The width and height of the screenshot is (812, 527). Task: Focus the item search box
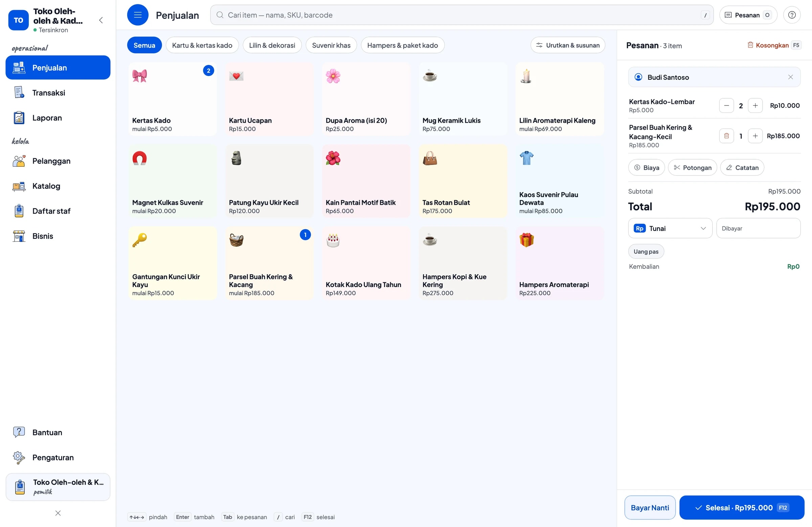461,15
